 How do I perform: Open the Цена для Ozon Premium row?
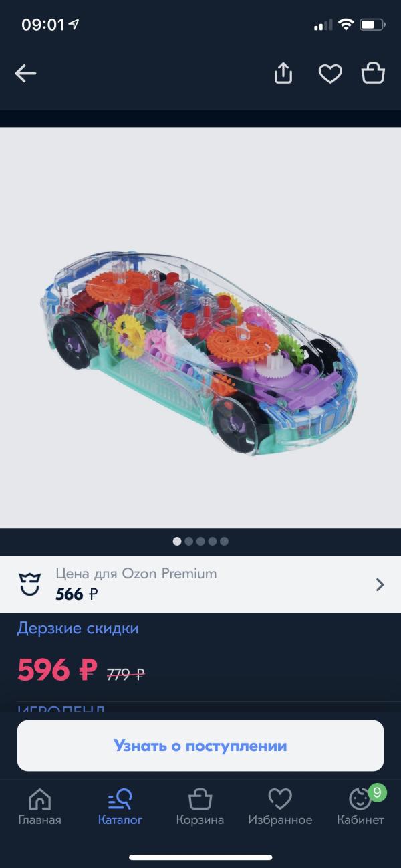point(200,584)
